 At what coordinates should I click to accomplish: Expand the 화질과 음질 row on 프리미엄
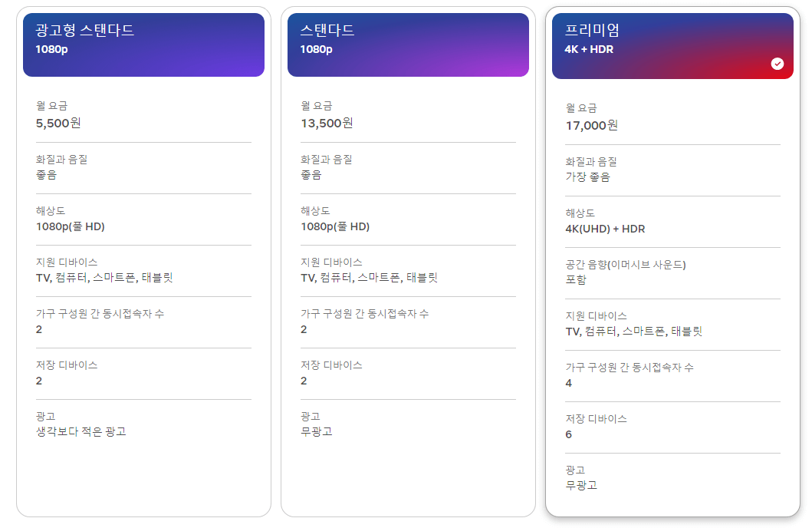coord(672,168)
